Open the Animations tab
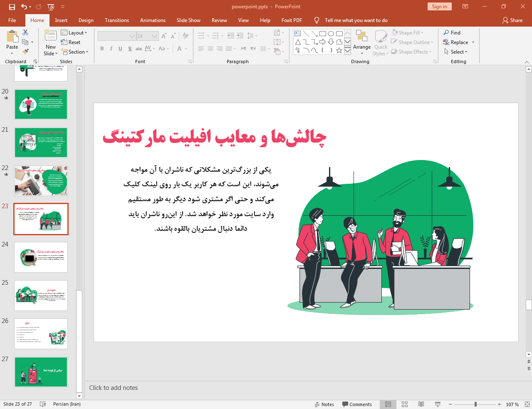 click(x=153, y=20)
